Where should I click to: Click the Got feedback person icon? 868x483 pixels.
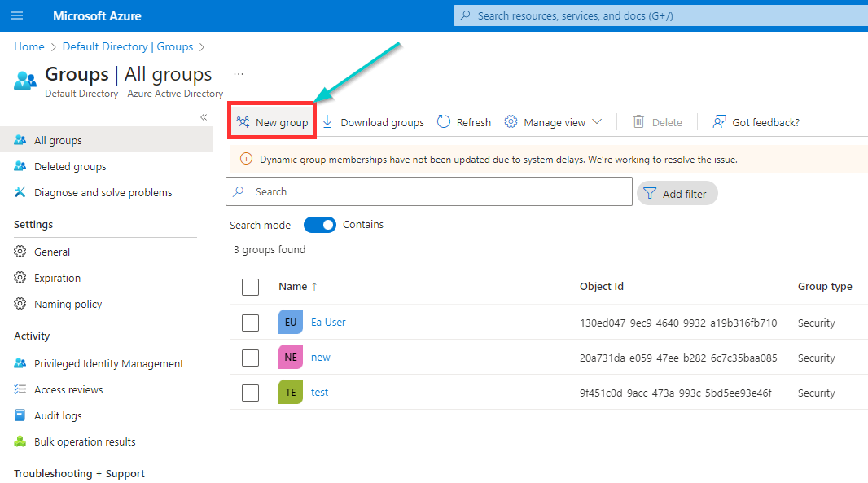coord(719,122)
